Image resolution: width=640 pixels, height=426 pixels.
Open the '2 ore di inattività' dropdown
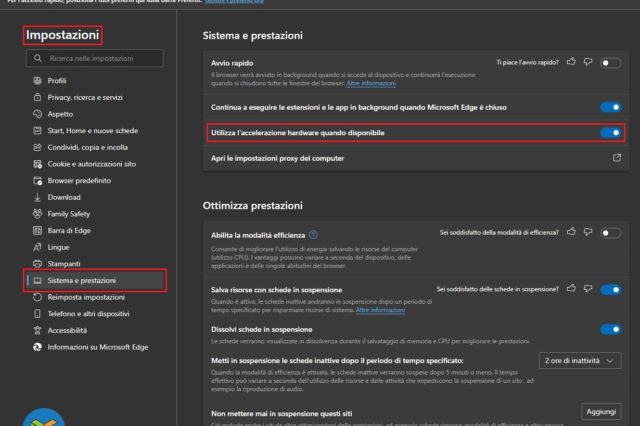pos(579,360)
